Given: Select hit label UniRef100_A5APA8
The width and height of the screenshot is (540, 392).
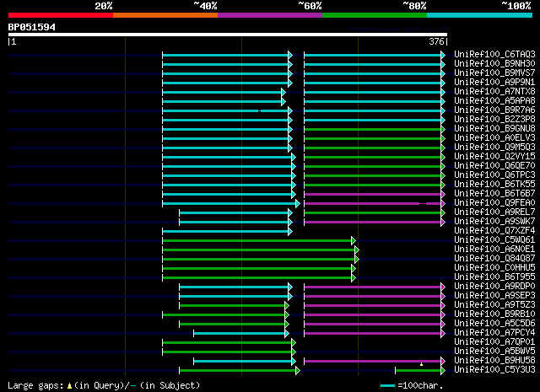Looking at the screenshot, I should coord(494,101).
